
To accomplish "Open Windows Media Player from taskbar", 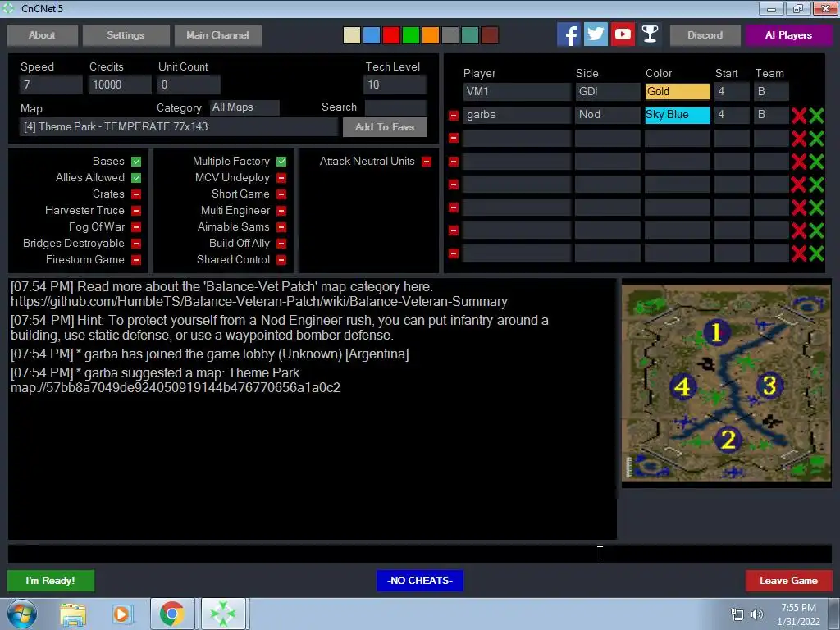I will (x=122, y=614).
